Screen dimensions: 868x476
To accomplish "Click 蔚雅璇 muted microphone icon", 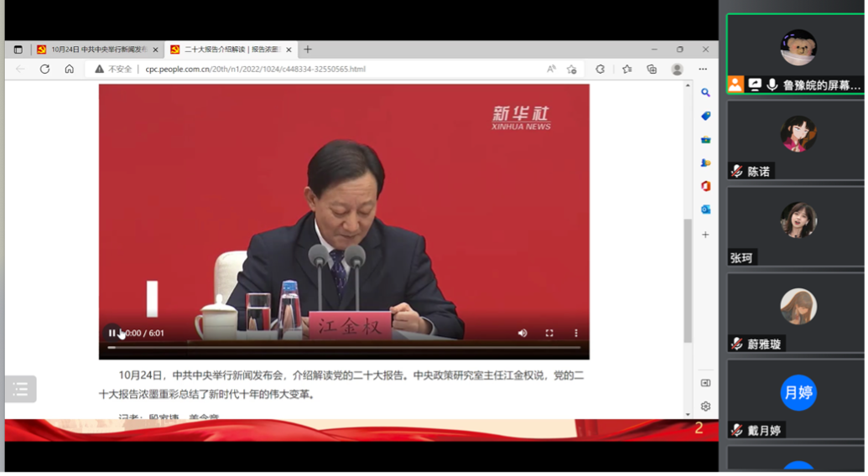I will click(739, 345).
